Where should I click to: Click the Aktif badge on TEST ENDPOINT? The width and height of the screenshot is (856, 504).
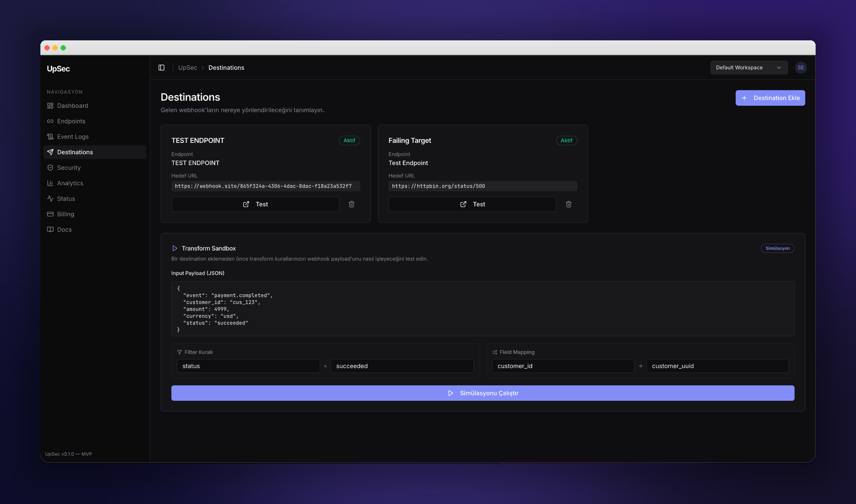[x=349, y=140]
